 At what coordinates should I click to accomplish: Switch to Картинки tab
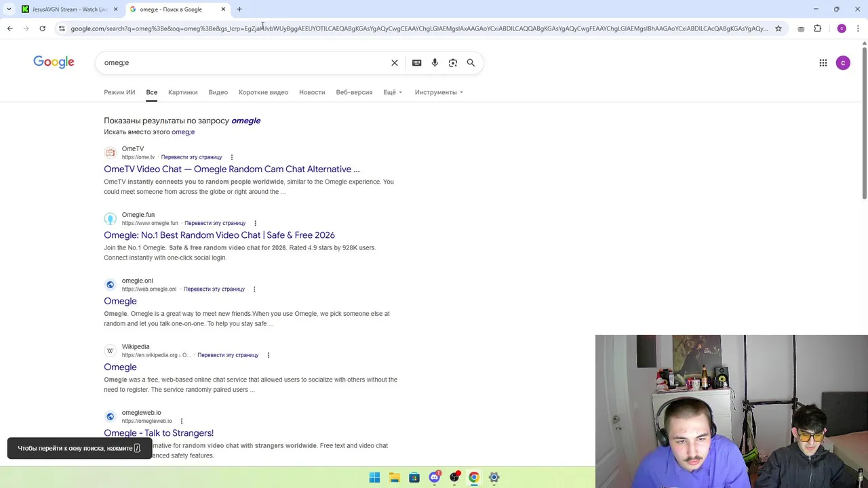pos(183,92)
